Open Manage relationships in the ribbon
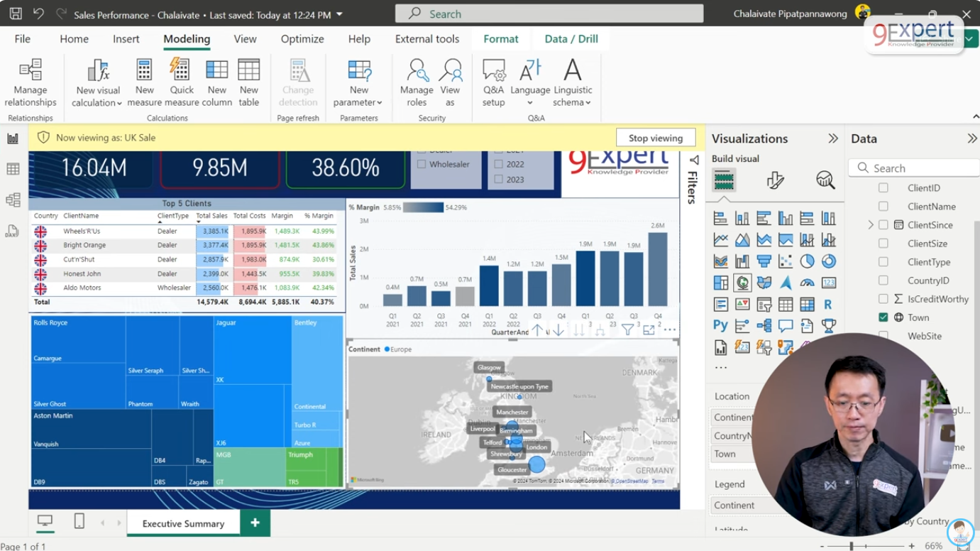 click(30, 83)
